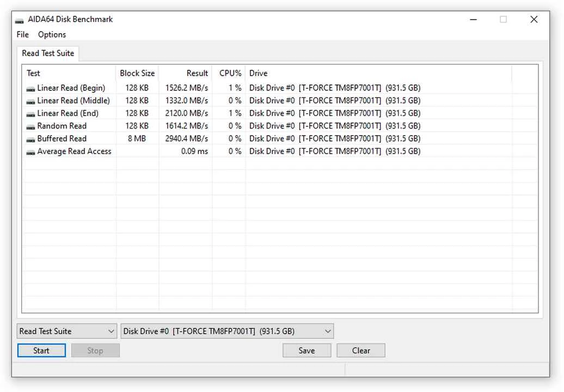This screenshot has height=392, width=564.
Task: Click the 1526.2 MB/s result value
Action: click(x=187, y=88)
